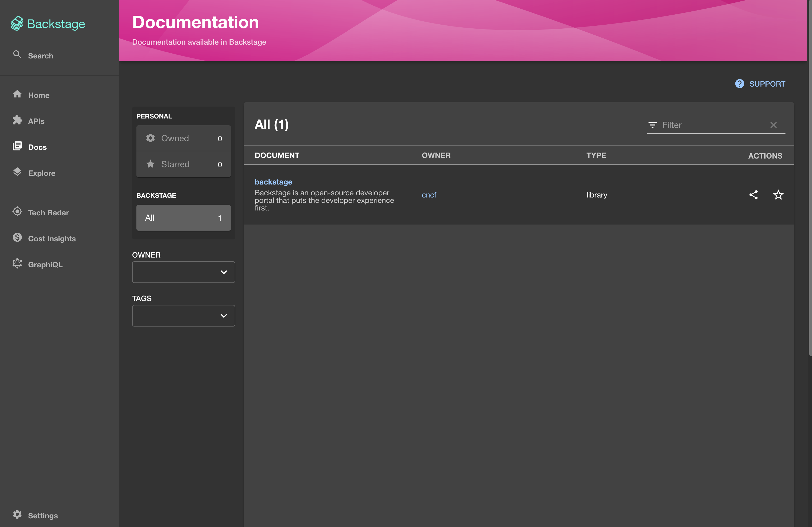
Task: Click the Tech Radar target icon
Action: pos(17,212)
